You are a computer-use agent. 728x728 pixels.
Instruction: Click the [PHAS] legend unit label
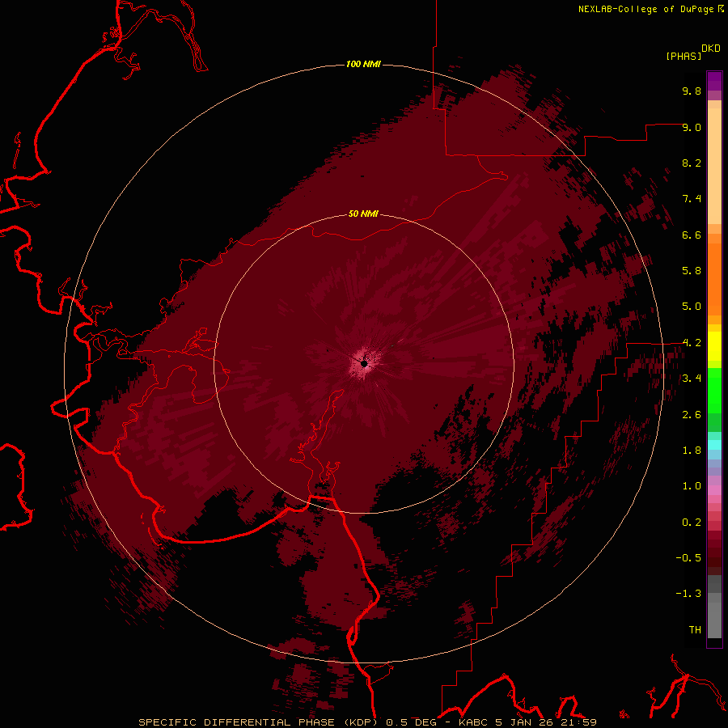click(x=684, y=56)
